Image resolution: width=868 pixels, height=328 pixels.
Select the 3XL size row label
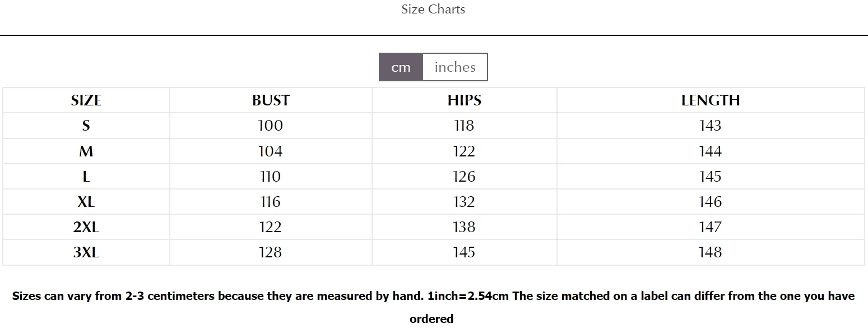tap(86, 252)
